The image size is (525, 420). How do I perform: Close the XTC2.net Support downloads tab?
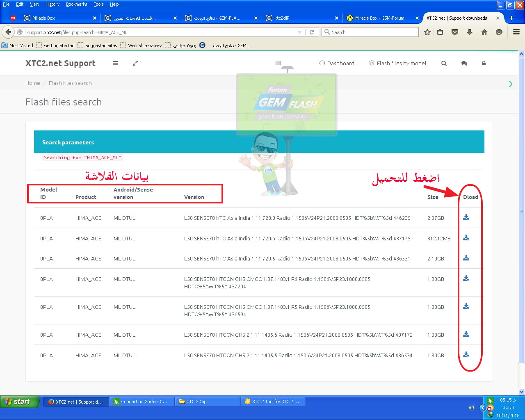[x=498, y=18]
